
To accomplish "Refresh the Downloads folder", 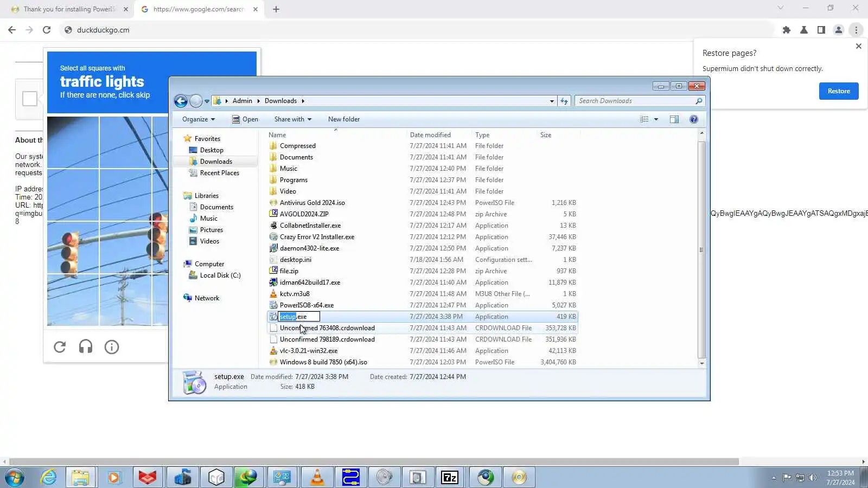I will 564,101.
